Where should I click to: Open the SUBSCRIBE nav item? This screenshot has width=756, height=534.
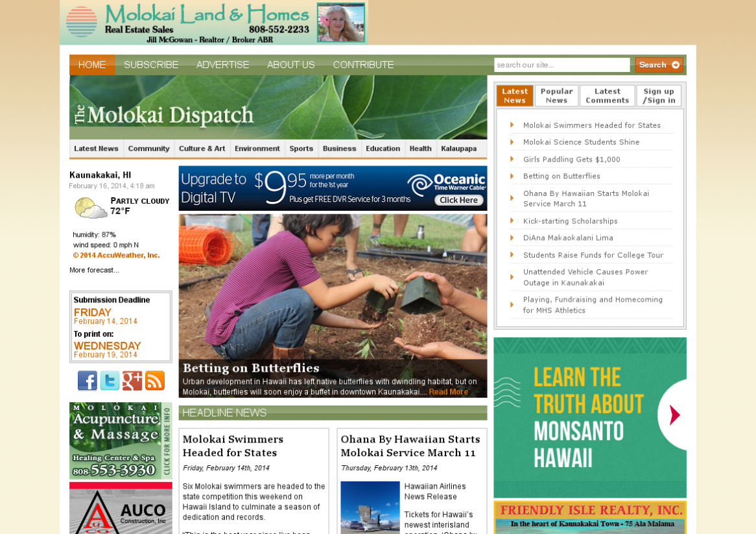point(151,65)
